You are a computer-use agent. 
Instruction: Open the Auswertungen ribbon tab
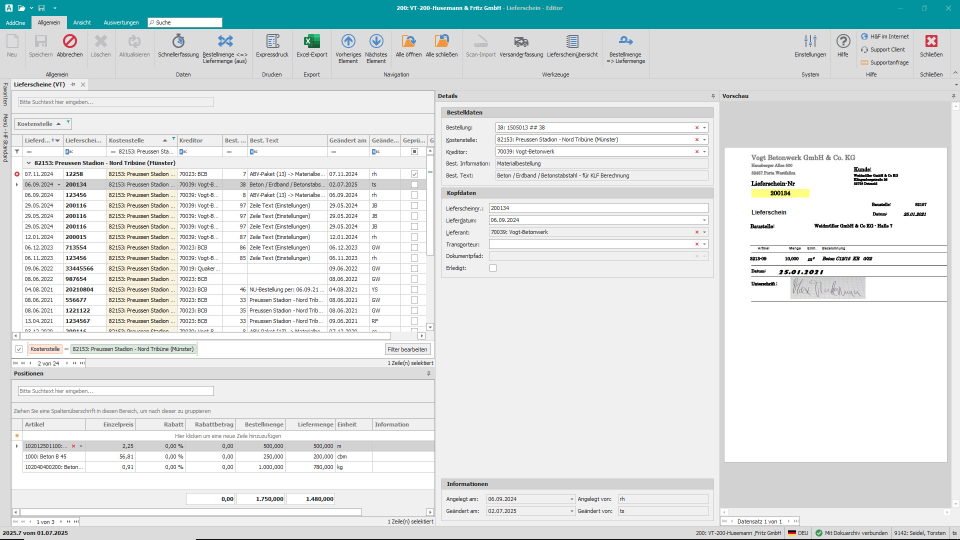point(121,21)
